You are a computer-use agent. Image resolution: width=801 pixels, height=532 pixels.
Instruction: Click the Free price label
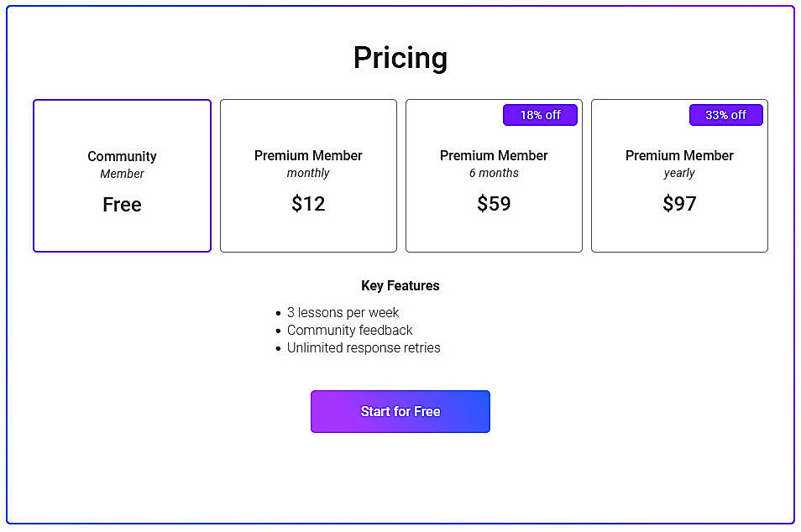[x=122, y=204]
